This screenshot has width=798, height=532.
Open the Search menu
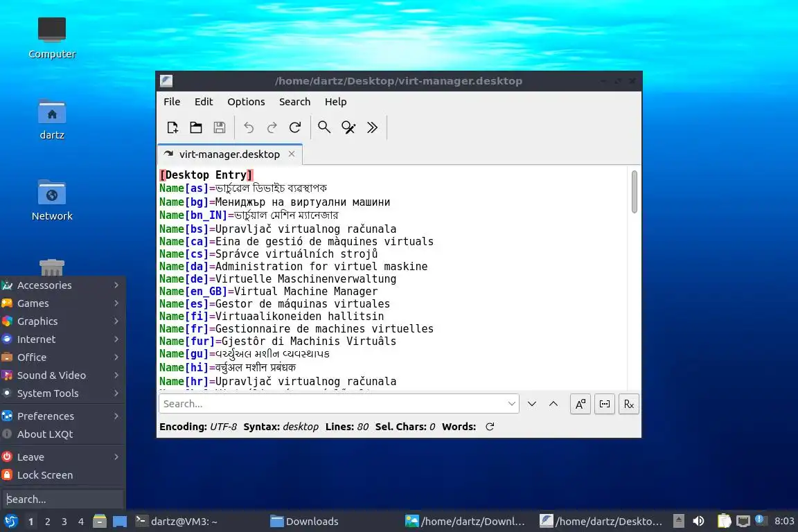(x=294, y=102)
